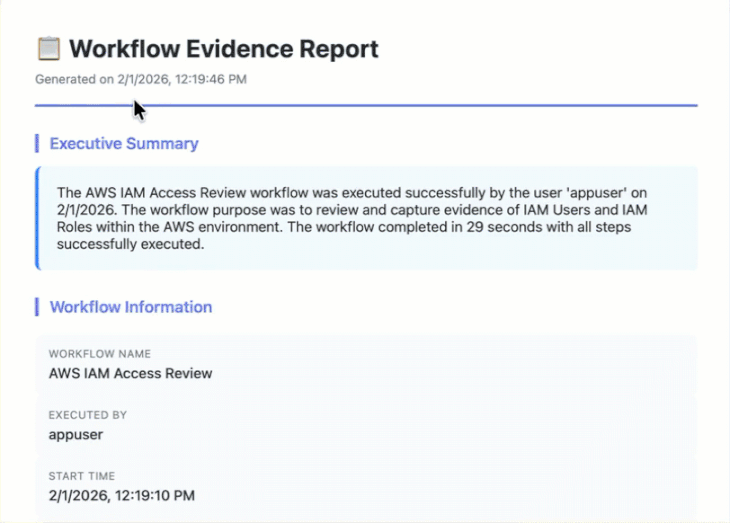
Task: Click the accent bar left of Workflow Information
Action: 37,307
